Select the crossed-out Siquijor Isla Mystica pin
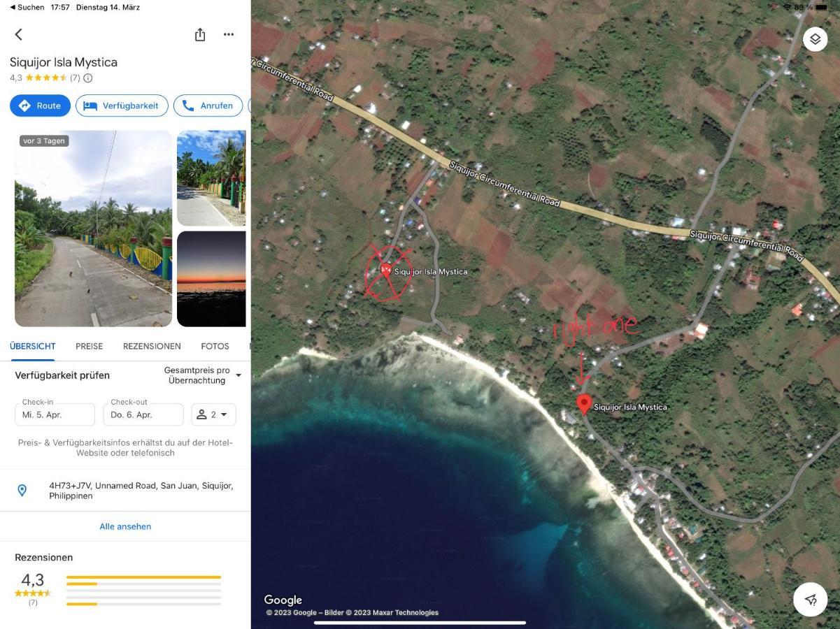The width and height of the screenshot is (840, 629). [385, 270]
